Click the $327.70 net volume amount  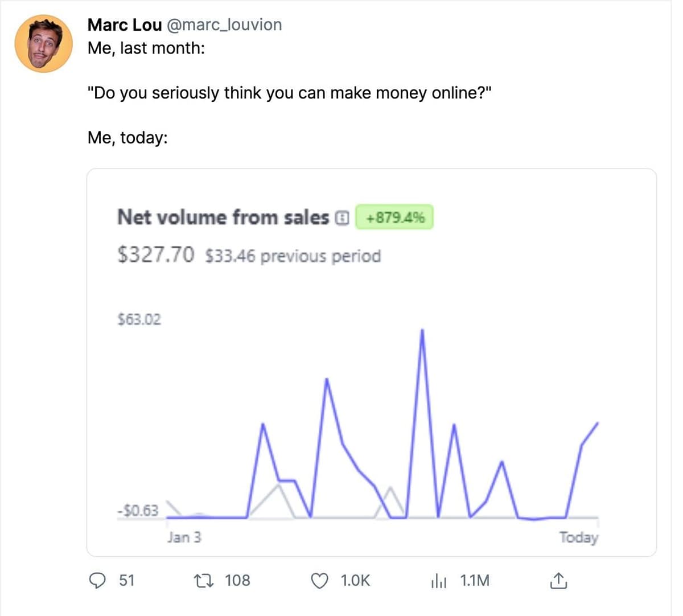155,254
